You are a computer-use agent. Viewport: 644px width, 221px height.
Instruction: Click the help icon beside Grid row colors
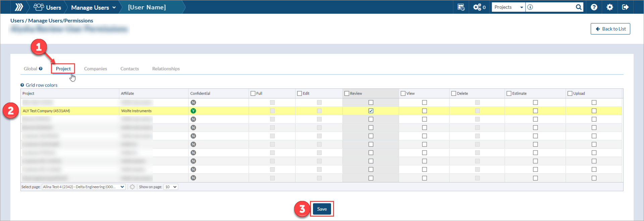click(x=22, y=85)
